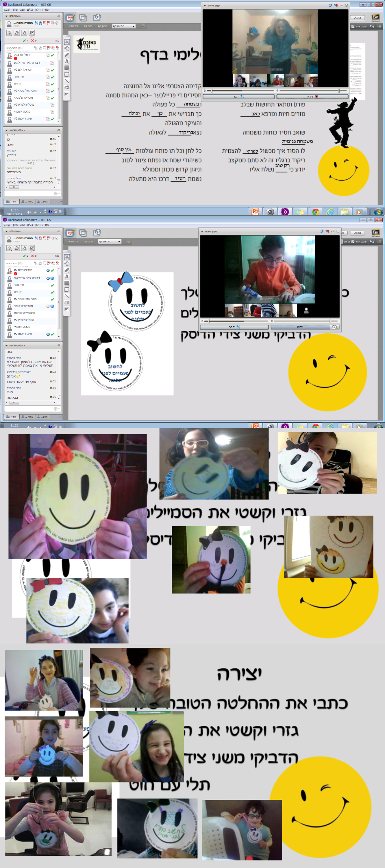Switch to 'מוסי' chat tab in upper window
Image resolution: width=385 pixels, height=868 pixels.
(27, 201)
